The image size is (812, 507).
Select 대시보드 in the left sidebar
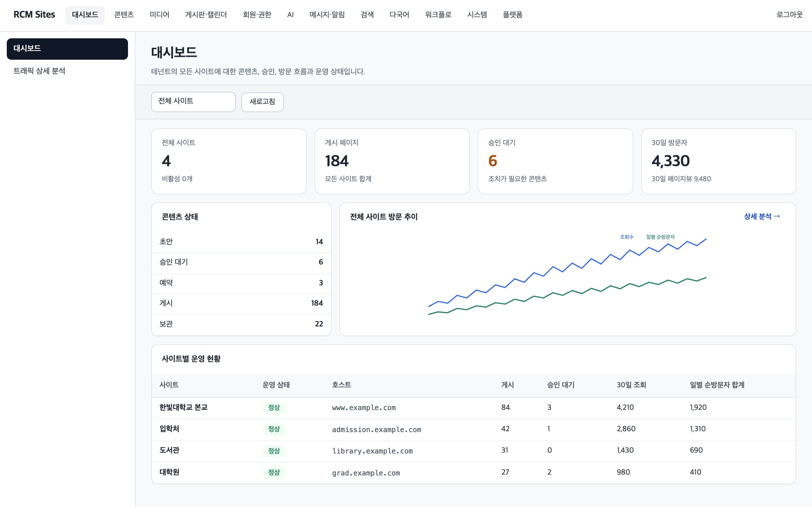tap(67, 49)
